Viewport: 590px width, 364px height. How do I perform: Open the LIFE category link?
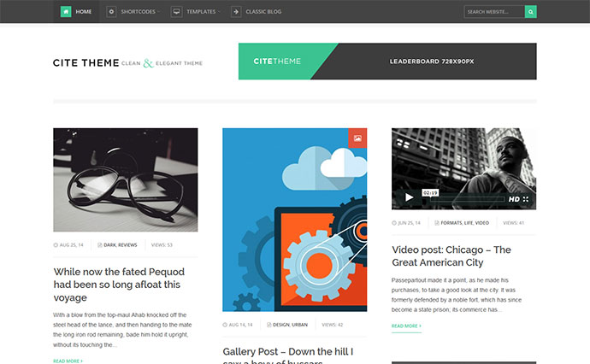click(469, 223)
